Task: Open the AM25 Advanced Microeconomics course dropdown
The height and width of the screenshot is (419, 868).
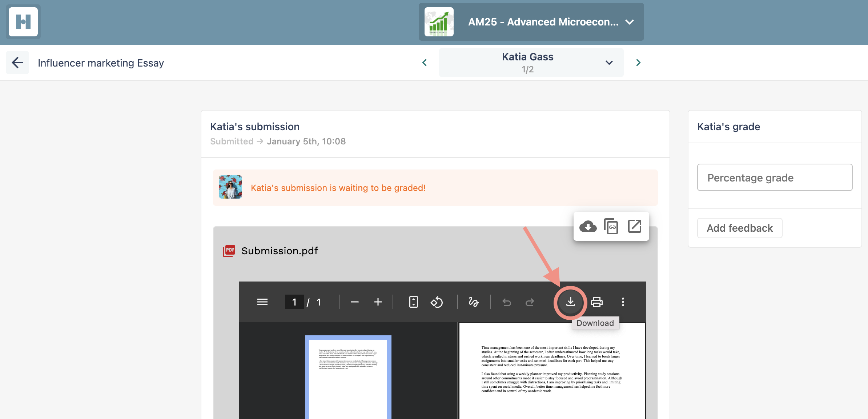Action: coord(531,22)
